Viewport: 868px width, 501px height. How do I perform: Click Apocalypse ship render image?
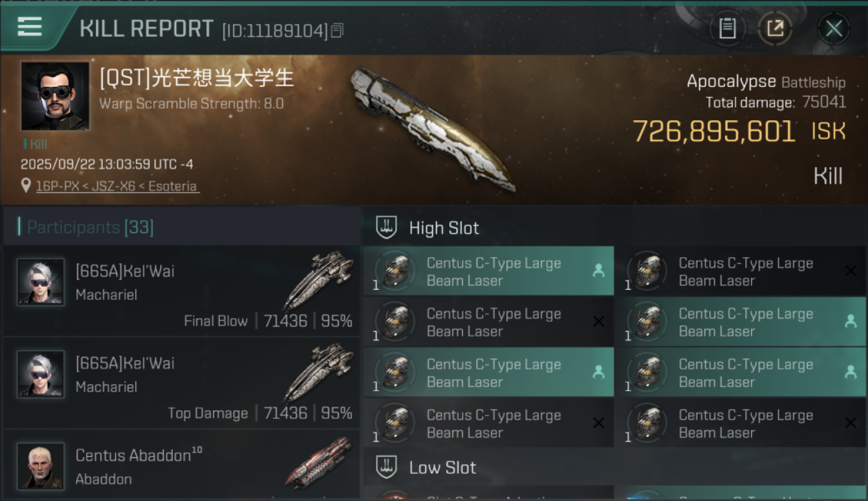pos(433,128)
